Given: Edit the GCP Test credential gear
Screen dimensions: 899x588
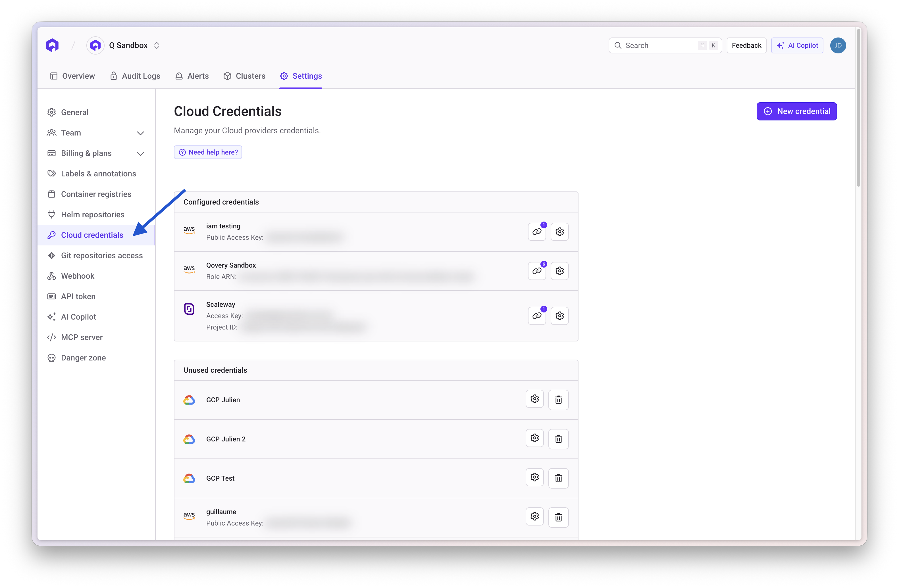Looking at the screenshot, I should pos(534,477).
